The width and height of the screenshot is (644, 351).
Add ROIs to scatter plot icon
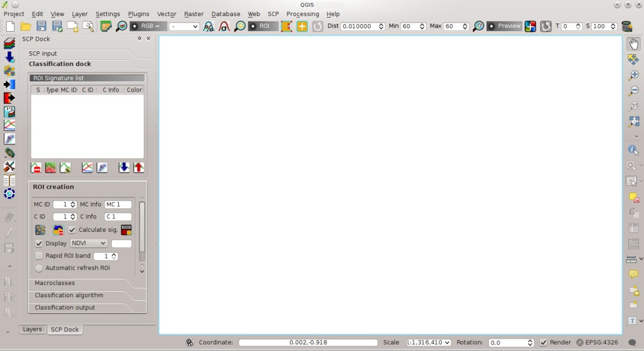pos(102,168)
